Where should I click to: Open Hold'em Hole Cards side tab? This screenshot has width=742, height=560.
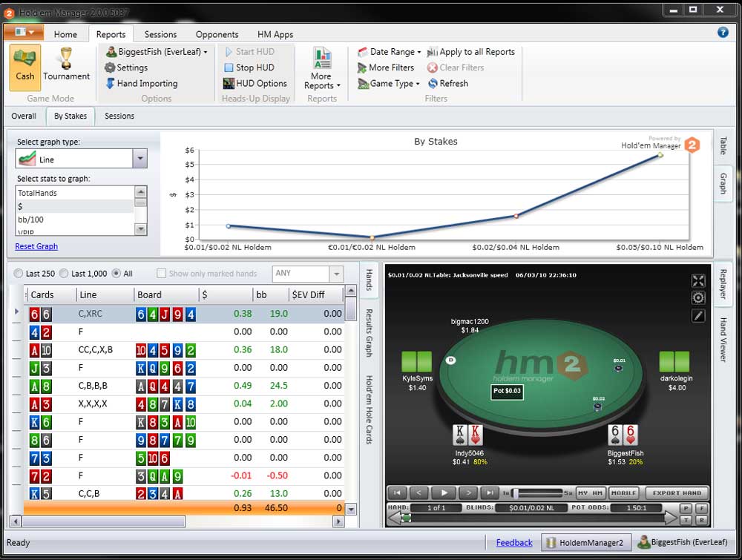point(370,409)
